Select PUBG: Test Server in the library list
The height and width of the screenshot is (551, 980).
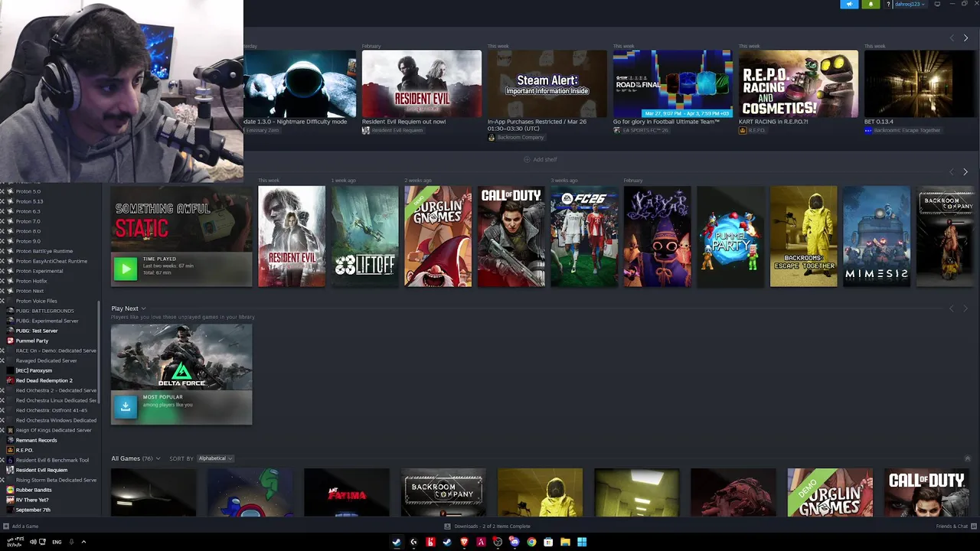(37, 331)
